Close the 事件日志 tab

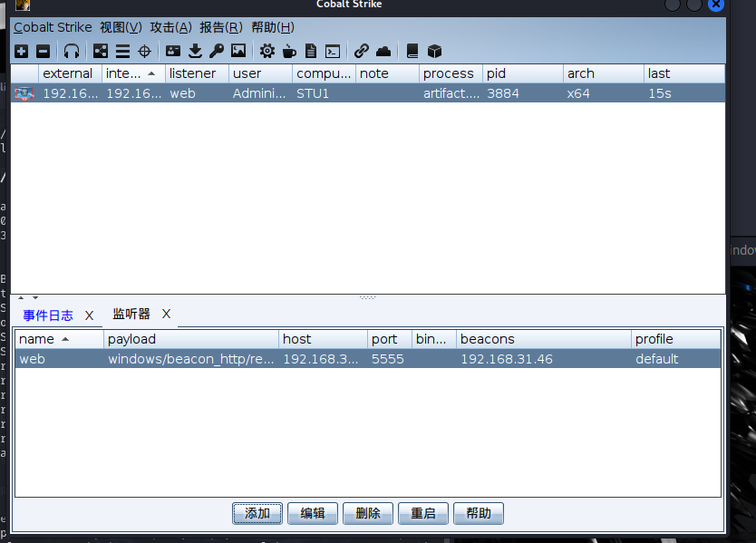pyautogui.click(x=89, y=315)
